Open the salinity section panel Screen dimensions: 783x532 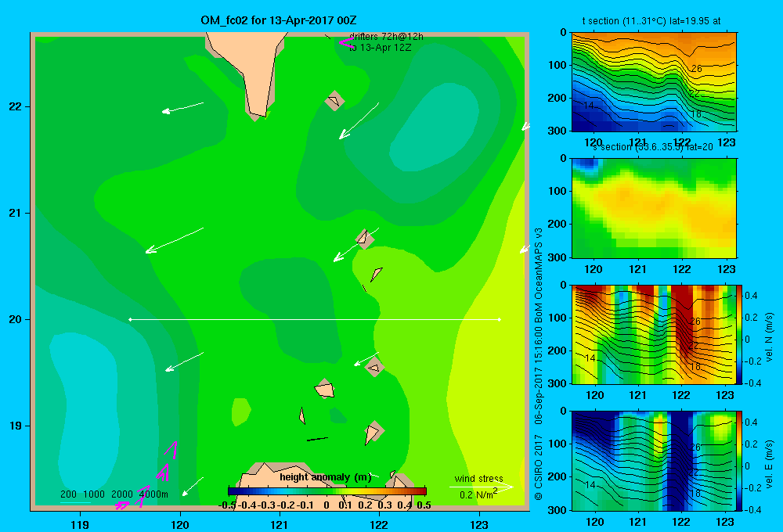click(654, 208)
